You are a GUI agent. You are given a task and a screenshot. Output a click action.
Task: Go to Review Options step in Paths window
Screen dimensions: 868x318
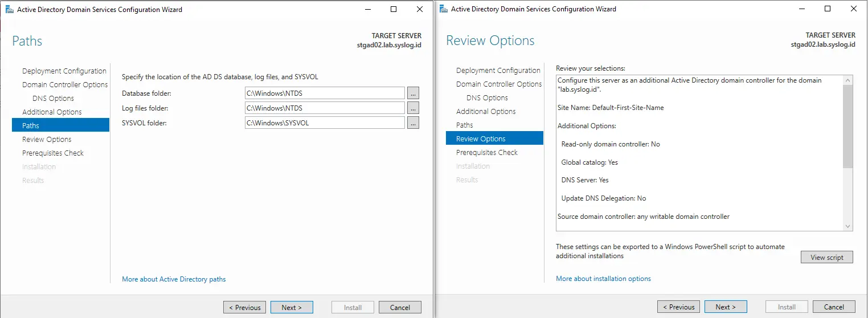click(47, 140)
